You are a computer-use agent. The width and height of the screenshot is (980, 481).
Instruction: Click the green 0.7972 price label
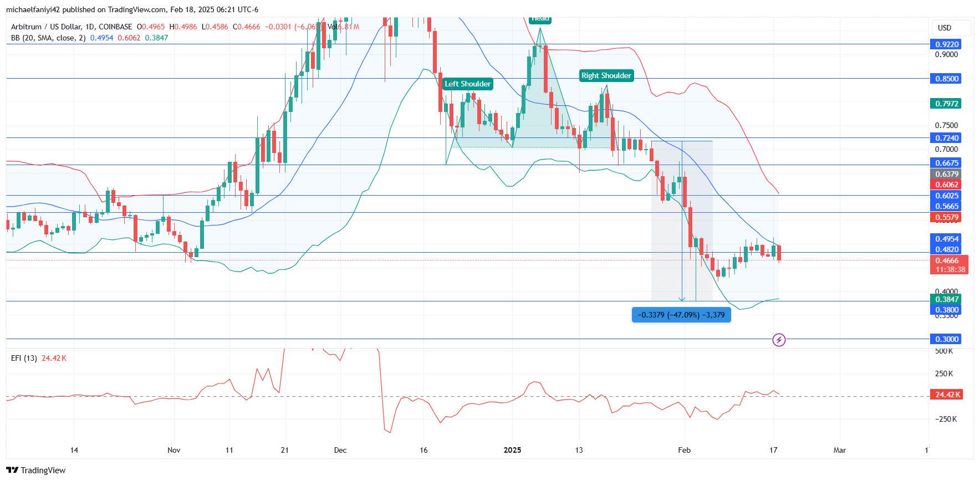click(x=946, y=104)
